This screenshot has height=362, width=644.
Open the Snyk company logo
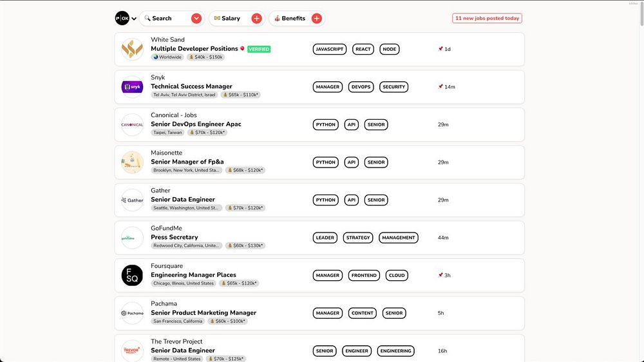click(132, 87)
